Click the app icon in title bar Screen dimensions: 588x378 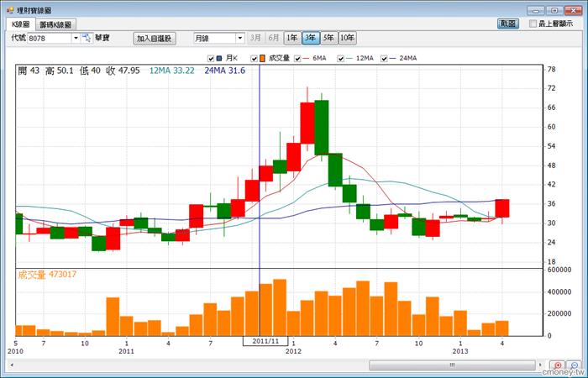tap(10, 10)
